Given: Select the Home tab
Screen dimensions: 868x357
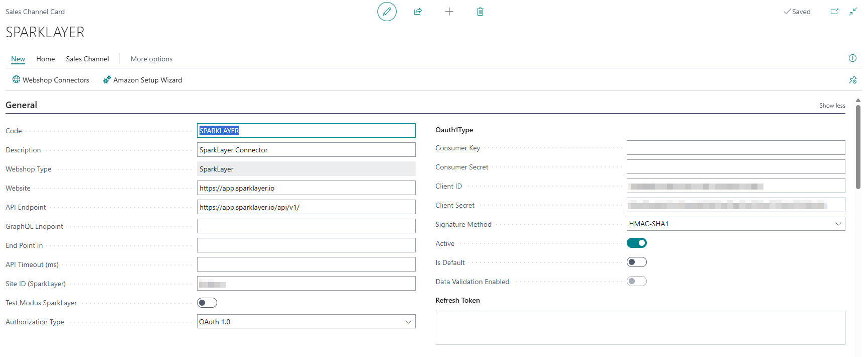Looking at the screenshot, I should tap(45, 59).
